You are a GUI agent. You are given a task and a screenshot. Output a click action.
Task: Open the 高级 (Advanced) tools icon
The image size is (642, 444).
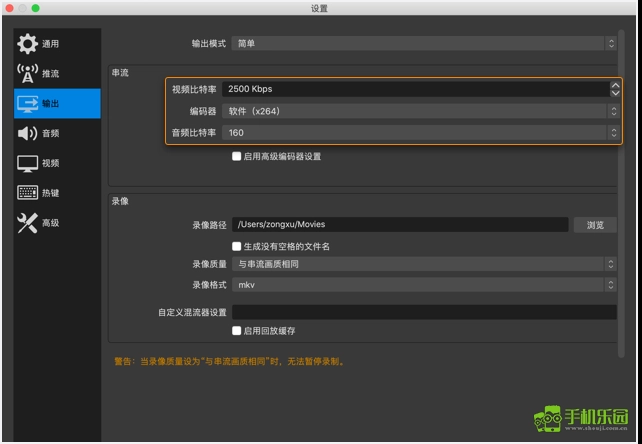click(x=28, y=223)
